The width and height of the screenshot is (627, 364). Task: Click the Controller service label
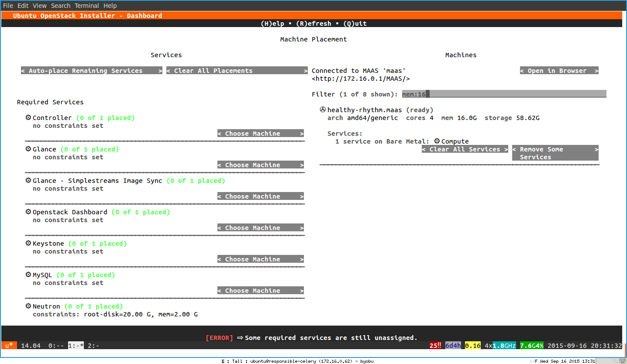[52, 118]
